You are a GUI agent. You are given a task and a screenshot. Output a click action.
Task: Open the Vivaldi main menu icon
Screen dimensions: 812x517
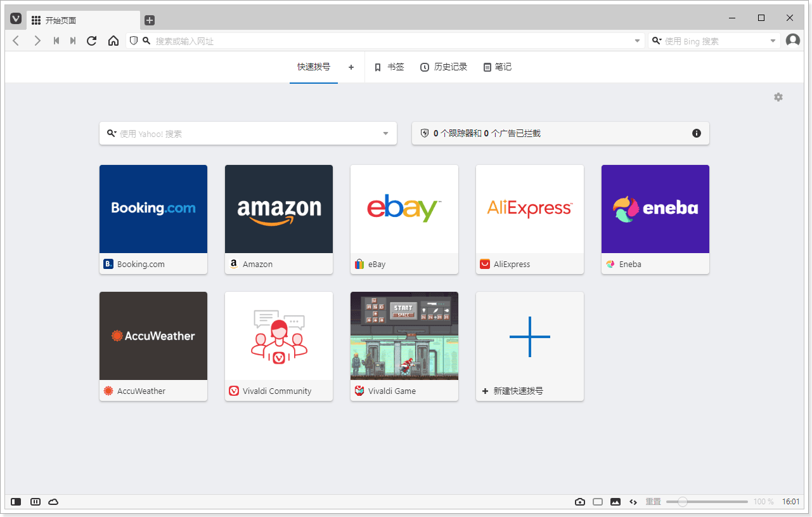16,19
